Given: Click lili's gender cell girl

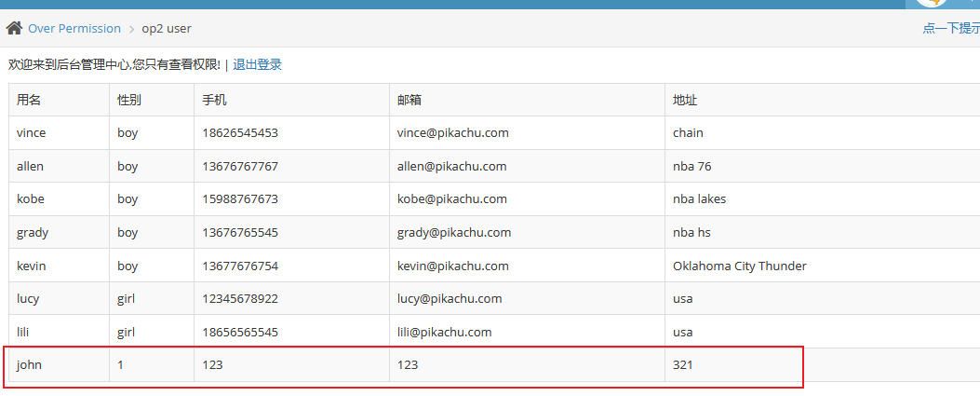Looking at the screenshot, I should pos(127,333).
